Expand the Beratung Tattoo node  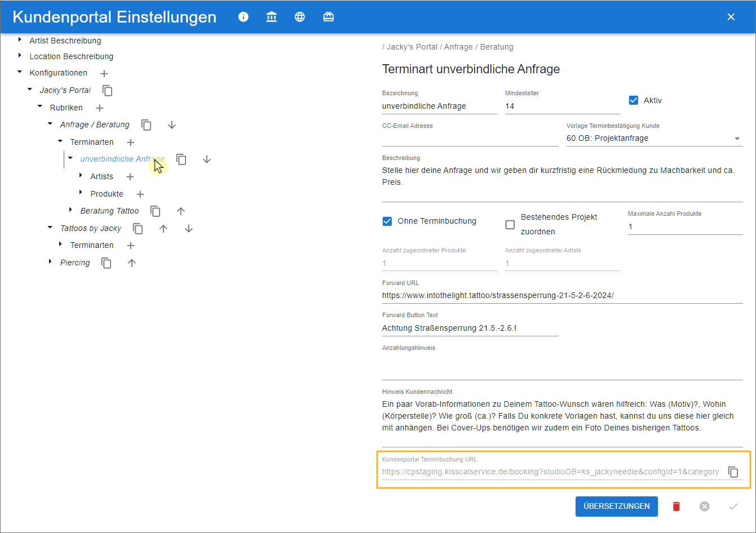click(70, 210)
